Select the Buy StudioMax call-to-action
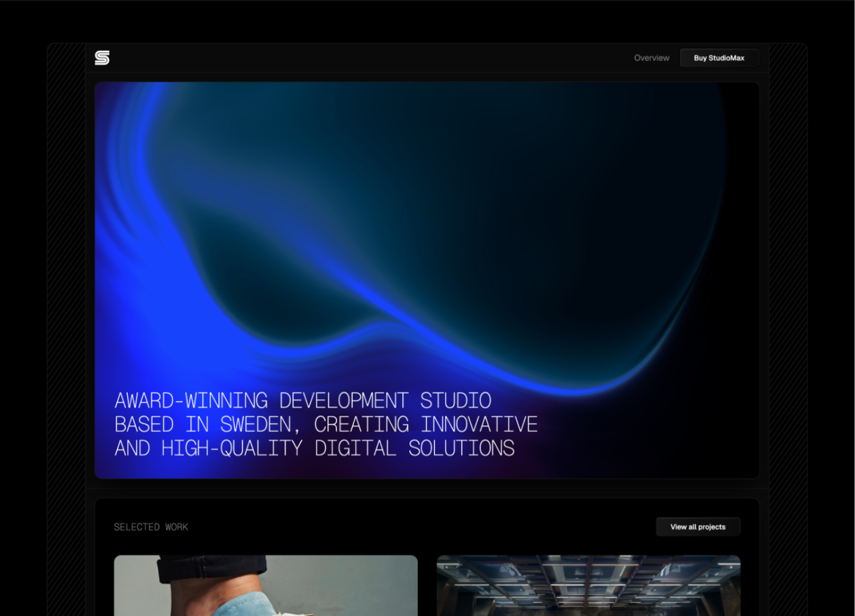 click(x=719, y=57)
